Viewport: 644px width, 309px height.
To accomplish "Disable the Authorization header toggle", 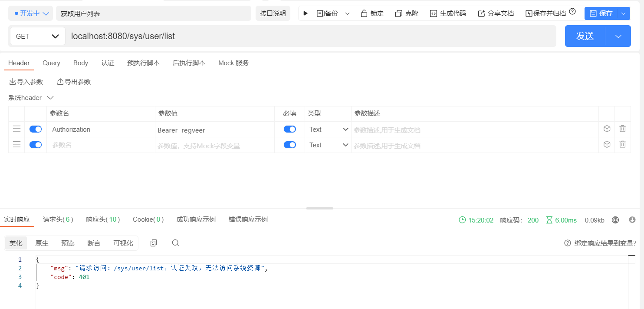I will pos(36,129).
